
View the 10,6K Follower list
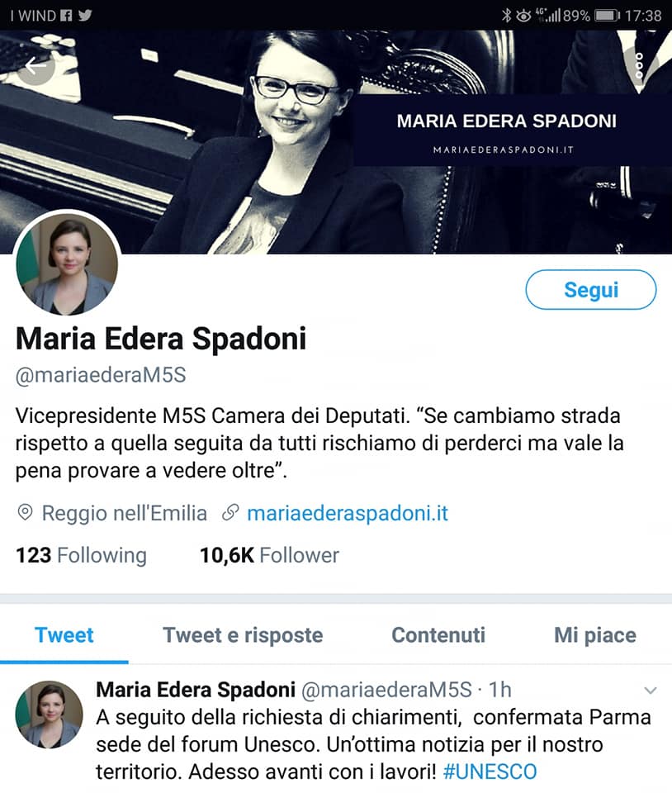269,555
